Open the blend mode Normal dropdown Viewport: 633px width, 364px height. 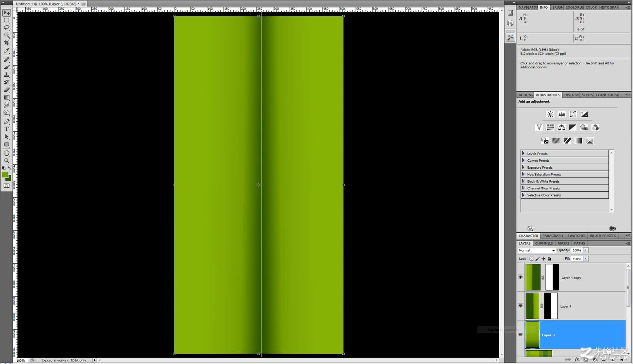(537, 250)
